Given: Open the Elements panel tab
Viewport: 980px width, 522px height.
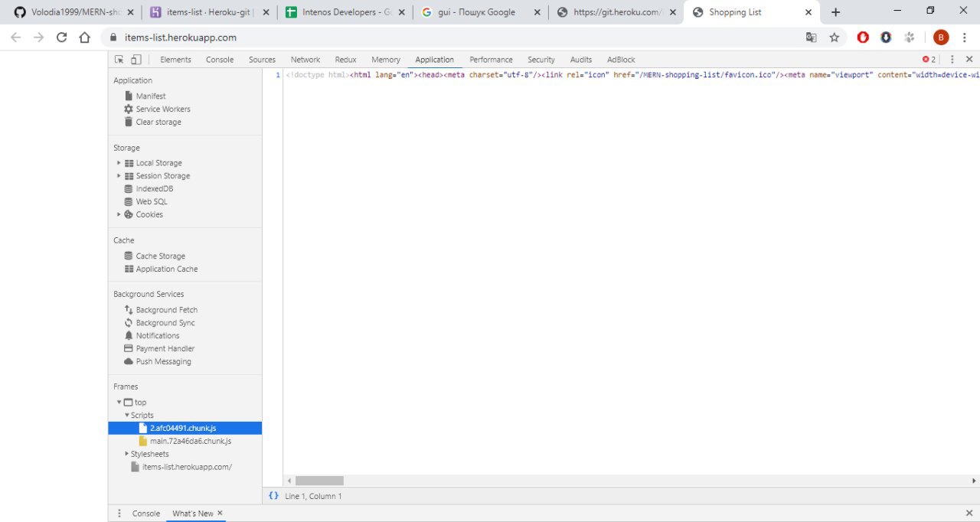Looking at the screenshot, I should tap(175, 60).
